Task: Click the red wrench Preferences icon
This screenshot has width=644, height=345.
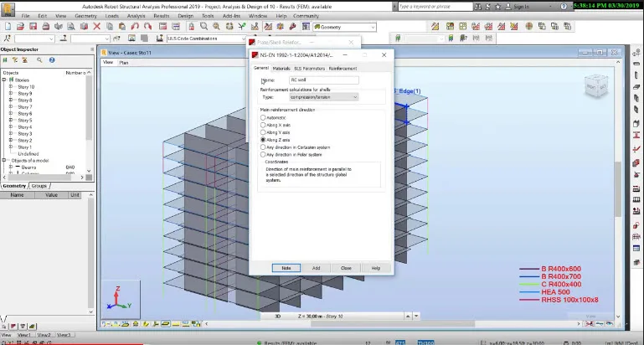Action: 293,27
